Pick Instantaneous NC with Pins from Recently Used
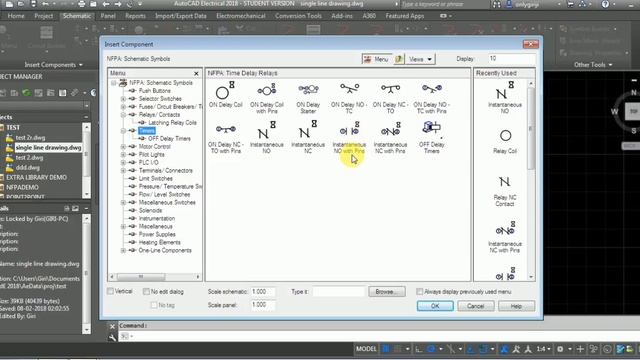 (x=505, y=237)
